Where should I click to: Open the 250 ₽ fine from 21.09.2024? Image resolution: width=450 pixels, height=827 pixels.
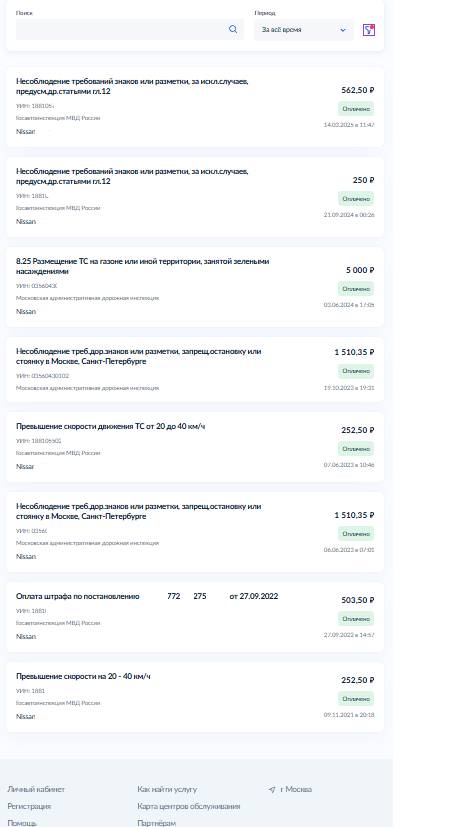click(195, 197)
